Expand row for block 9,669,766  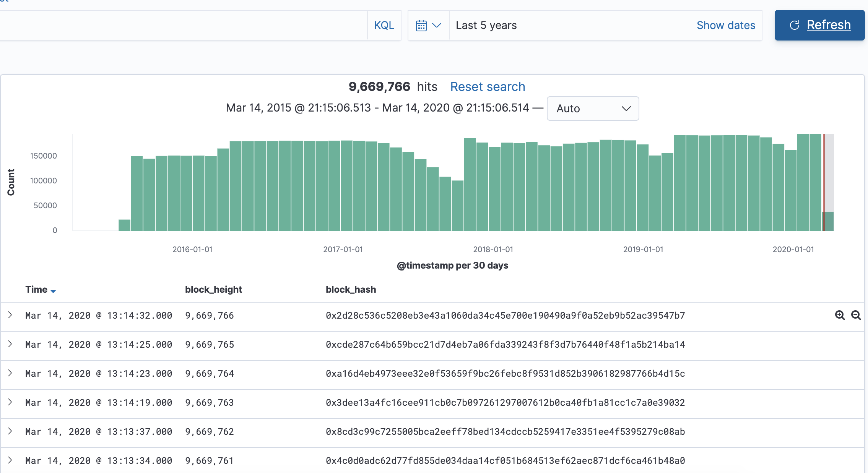point(10,315)
